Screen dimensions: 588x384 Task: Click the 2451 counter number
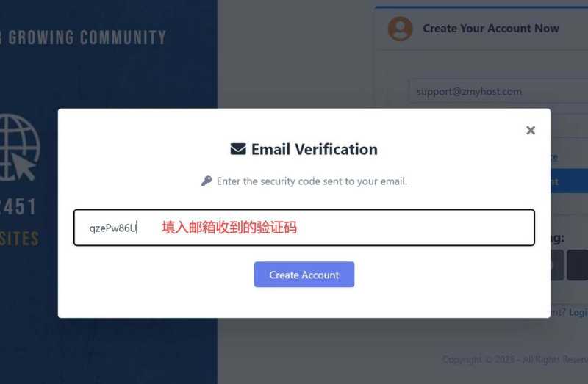click(x=18, y=207)
